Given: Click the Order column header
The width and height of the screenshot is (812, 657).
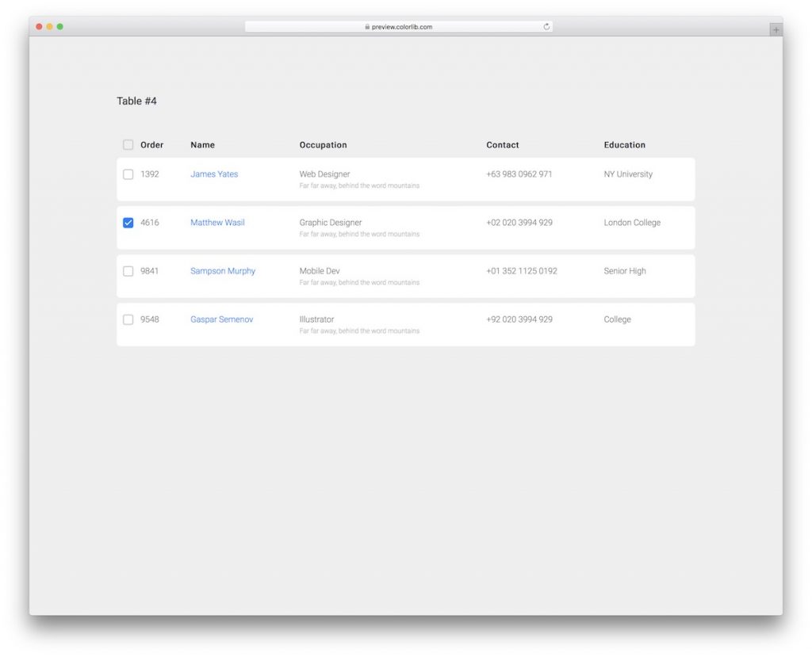Looking at the screenshot, I should coord(151,145).
